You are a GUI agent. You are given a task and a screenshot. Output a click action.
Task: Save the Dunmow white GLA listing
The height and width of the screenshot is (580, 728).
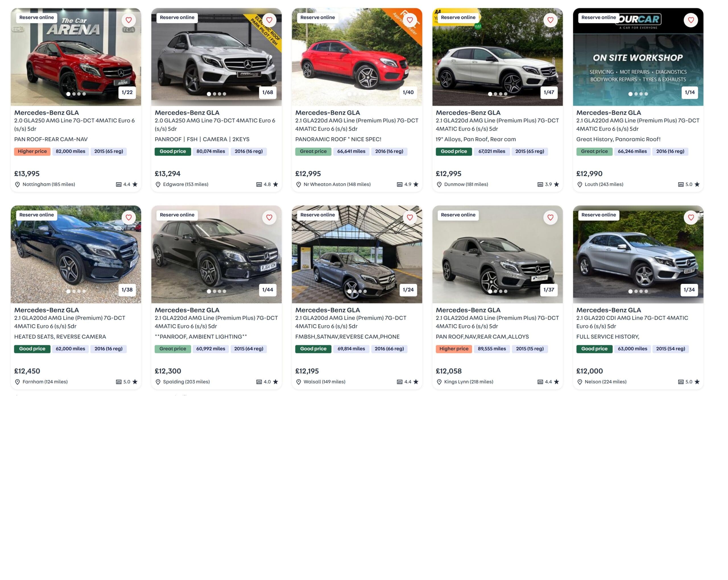tap(550, 20)
